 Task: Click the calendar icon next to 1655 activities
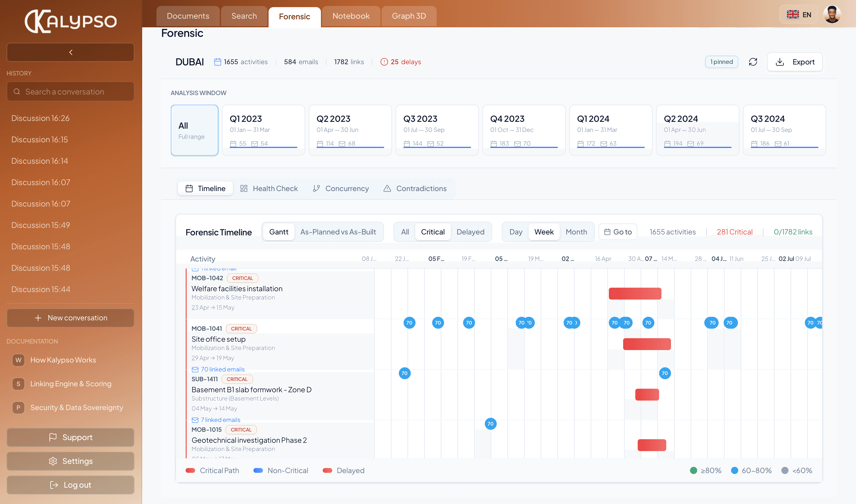point(217,62)
